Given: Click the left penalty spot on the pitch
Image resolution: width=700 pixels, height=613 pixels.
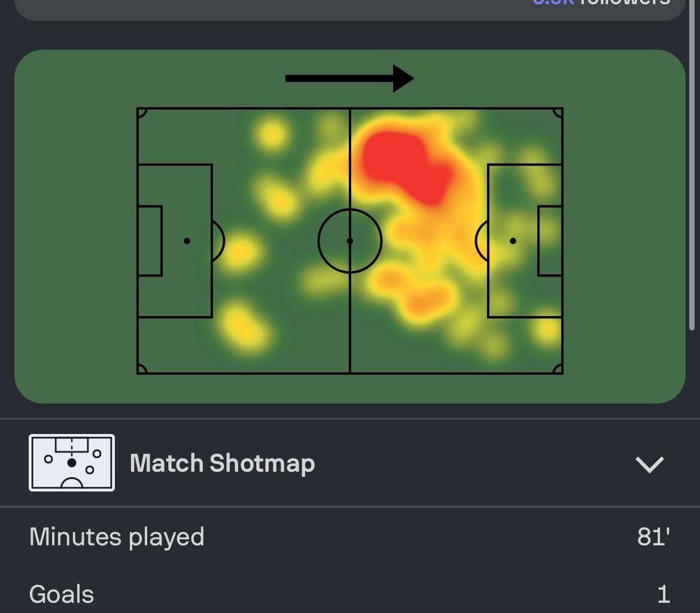Looking at the screenshot, I should click(187, 241).
